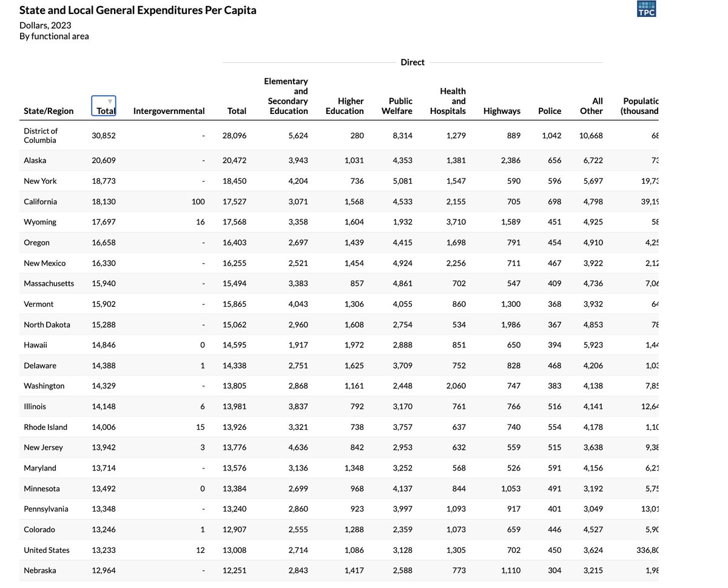
Task: Sort by Highways column header
Action: [502, 111]
